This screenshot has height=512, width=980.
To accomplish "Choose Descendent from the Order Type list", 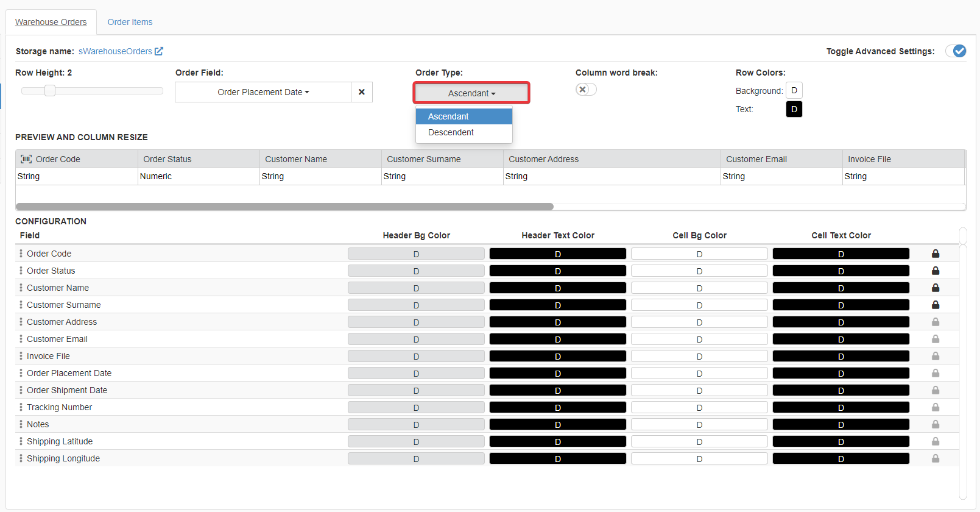I will [451, 132].
